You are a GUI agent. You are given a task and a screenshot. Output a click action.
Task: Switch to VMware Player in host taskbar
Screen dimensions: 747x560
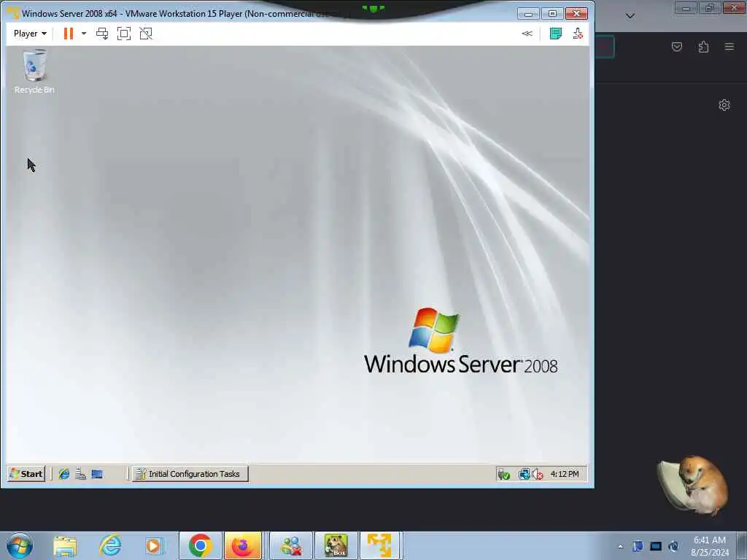click(379, 545)
